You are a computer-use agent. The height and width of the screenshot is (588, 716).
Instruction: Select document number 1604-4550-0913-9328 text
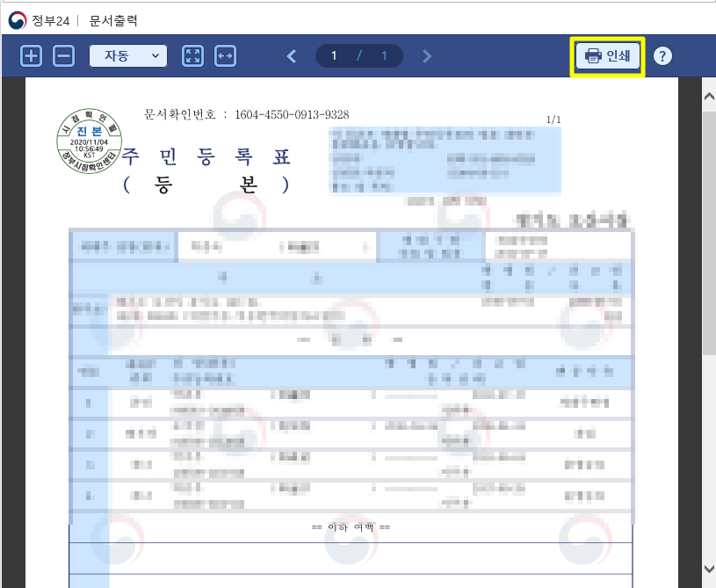pyautogui.click(x=292, y=114)
